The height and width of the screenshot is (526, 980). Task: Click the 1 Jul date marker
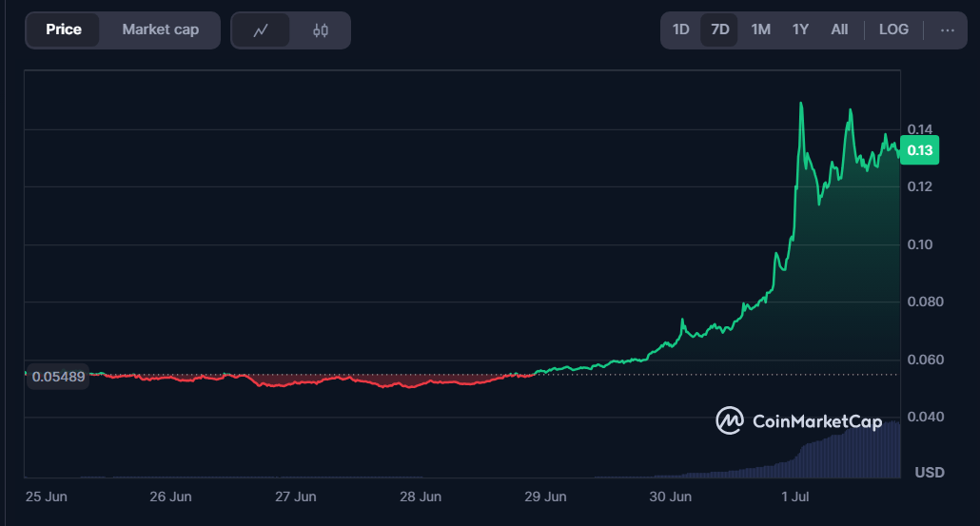(794, 497)
